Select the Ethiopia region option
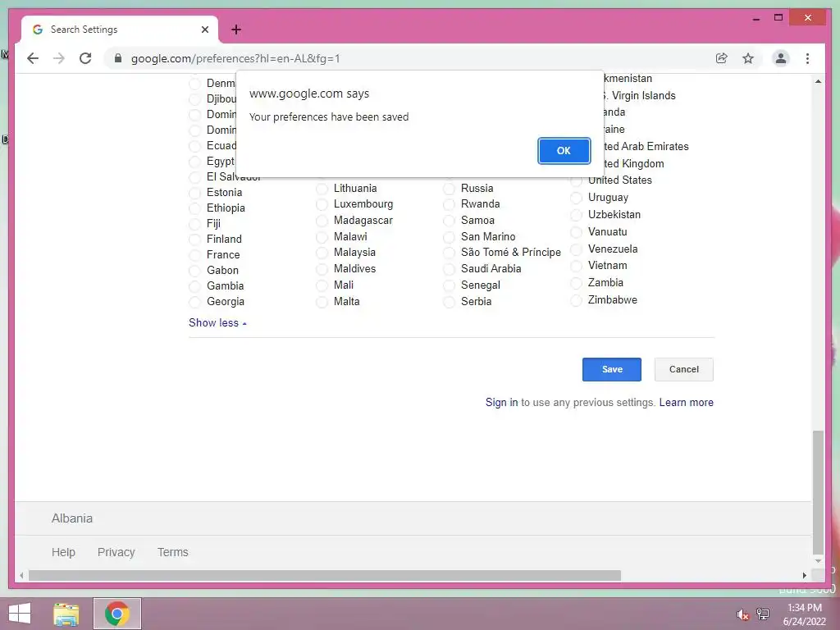840x630 pixels. [195, 208]
